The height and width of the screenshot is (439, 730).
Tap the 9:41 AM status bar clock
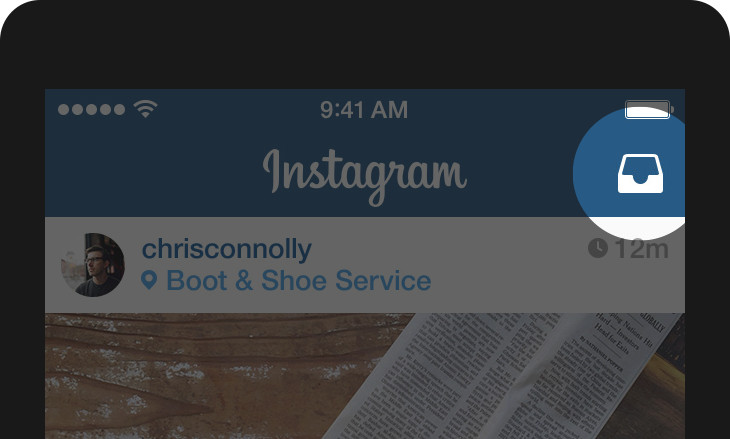pos(364,110)
